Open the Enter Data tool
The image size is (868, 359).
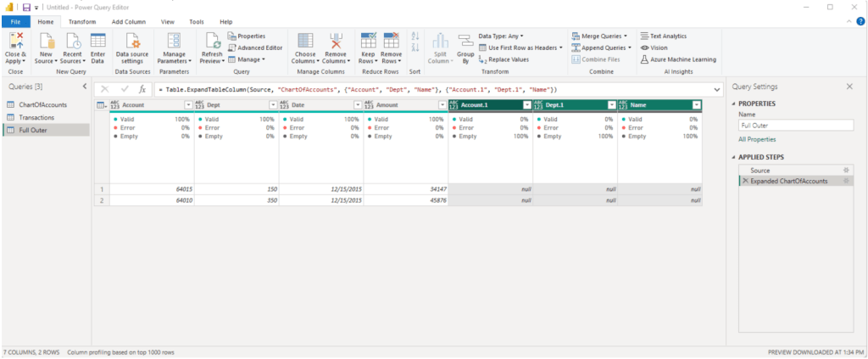(x=97, y=42)
